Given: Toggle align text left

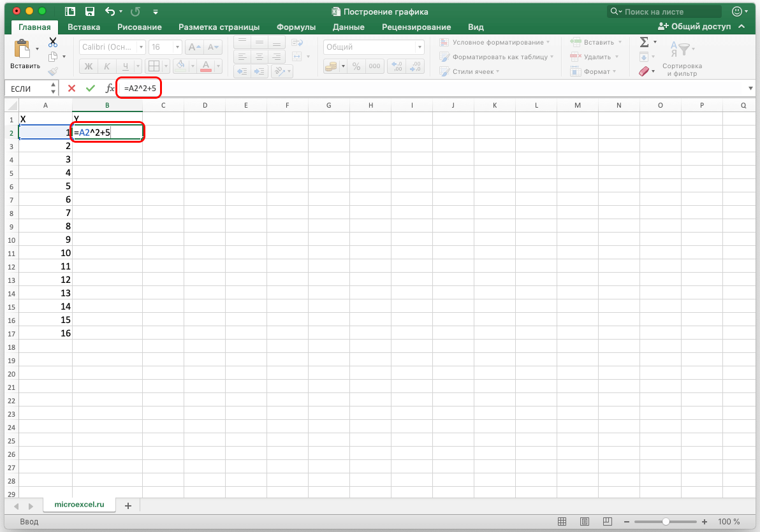Looking at the screenshot, I should pyautogui.click(x=242, y=57).
